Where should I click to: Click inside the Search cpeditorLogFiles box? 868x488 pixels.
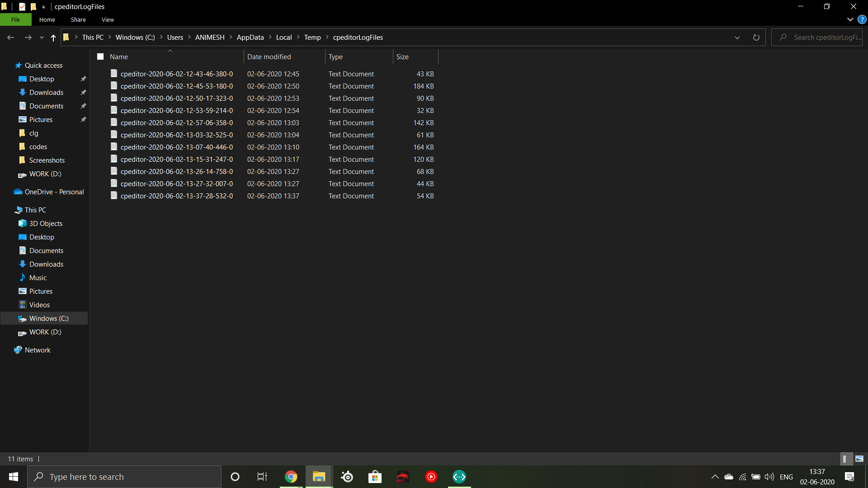pos(823,37)
